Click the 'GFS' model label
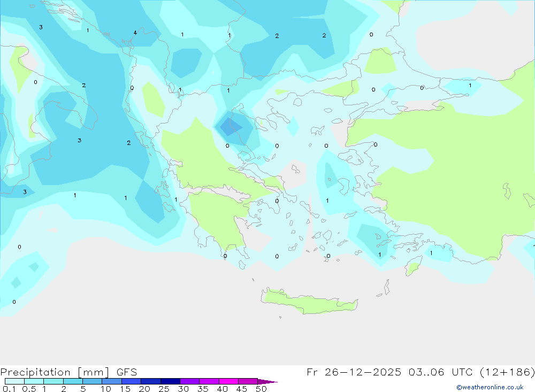 pyautogui.click(x=127, y=372)
